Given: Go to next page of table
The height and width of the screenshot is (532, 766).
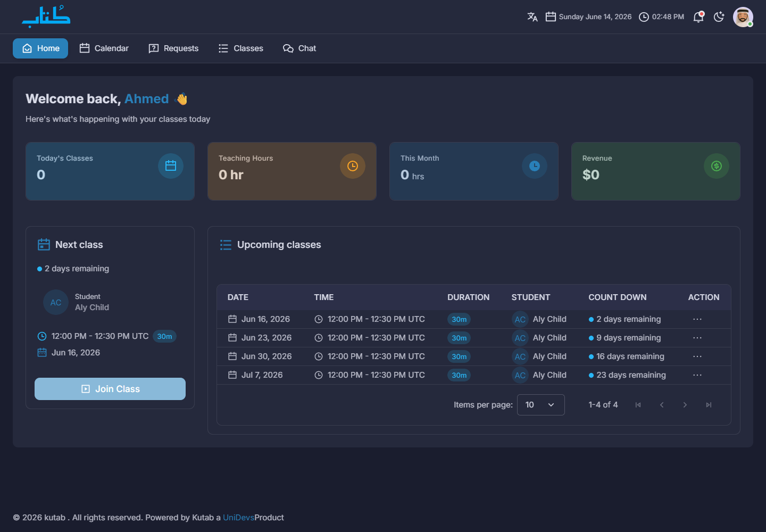Looking at the screenshot, I should coord(685,405).
